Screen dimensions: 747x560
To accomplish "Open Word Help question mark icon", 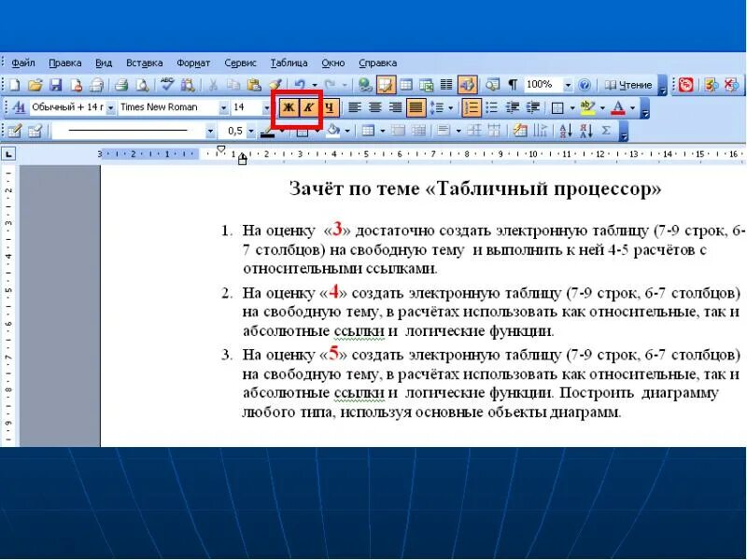I will tap(585, 85).
